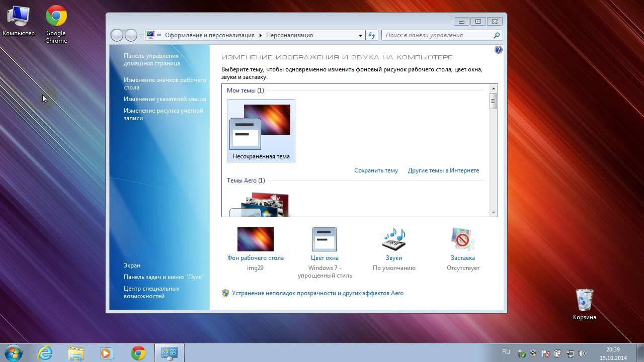Open the Заставка link
The image size is (644, 362).
click(463, 258)
